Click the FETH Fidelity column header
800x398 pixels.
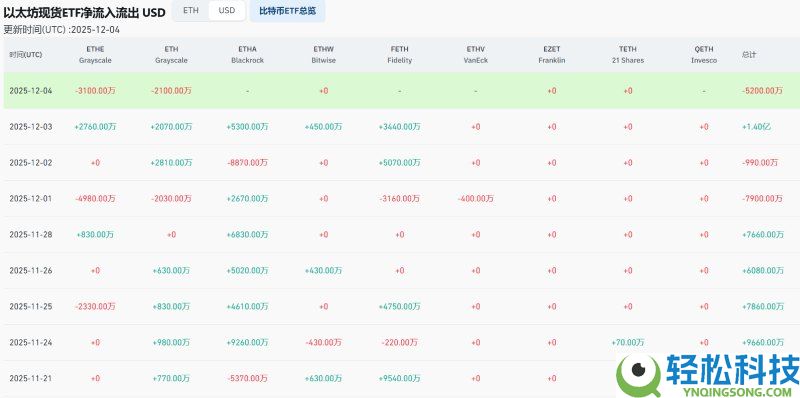pos(399,55)
